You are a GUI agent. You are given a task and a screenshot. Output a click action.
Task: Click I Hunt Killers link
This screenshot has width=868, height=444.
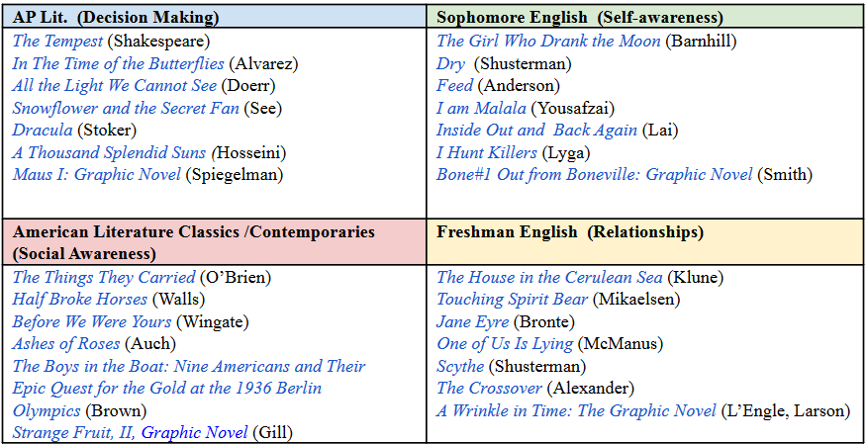coord(487,152)
